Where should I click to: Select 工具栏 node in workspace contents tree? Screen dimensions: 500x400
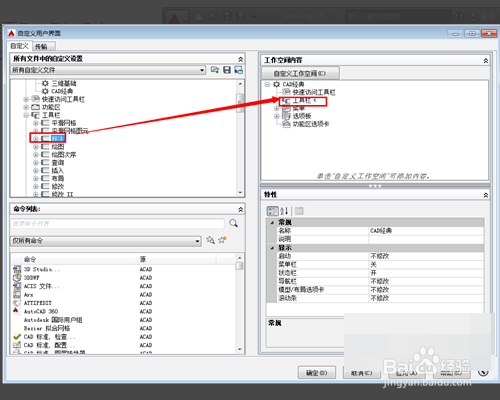(302, 100)
